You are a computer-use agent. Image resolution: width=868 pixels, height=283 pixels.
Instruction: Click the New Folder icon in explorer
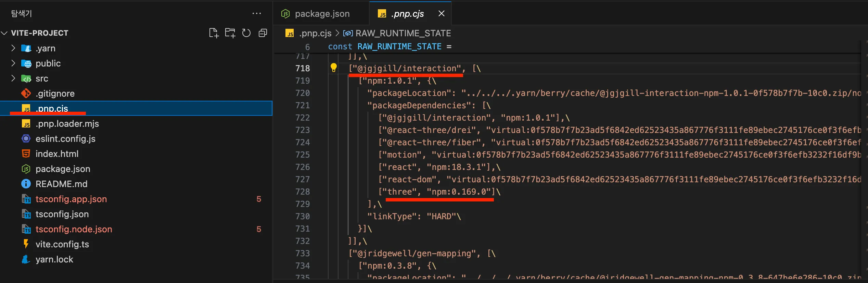click(230, 33)
